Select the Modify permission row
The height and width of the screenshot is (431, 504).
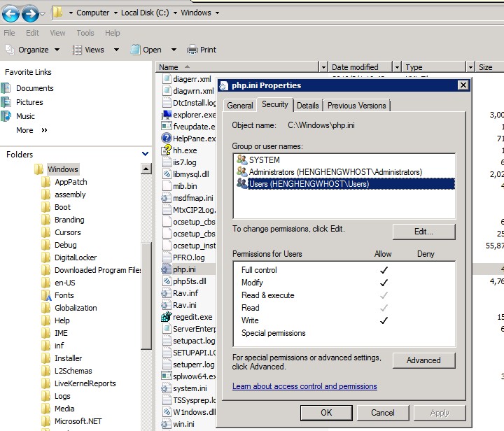344,283
